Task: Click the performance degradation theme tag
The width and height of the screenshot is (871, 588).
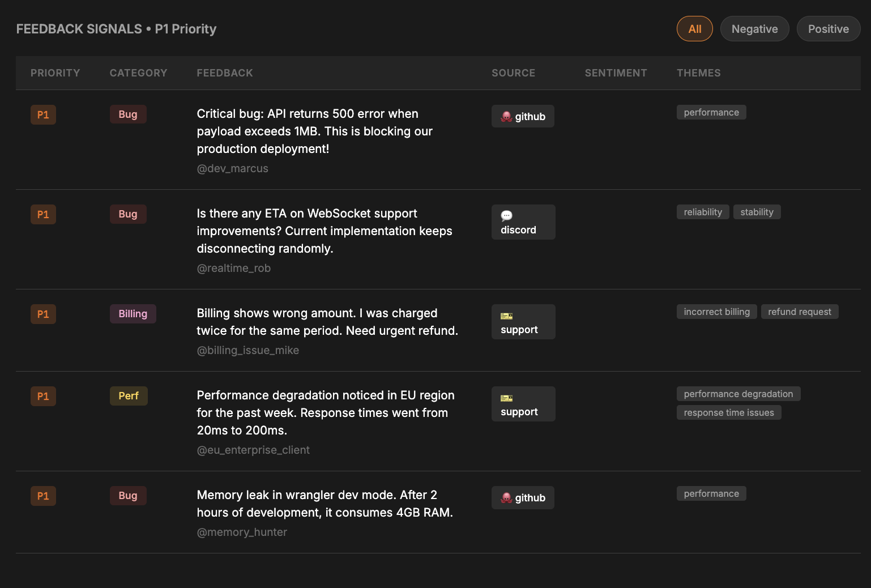Action: [x=738, y=394]
